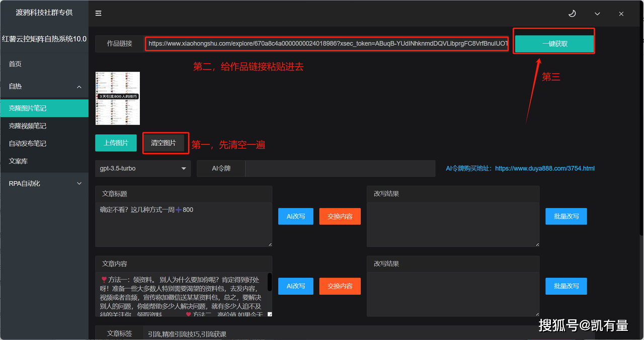This screenshot has height=340, width=644.
Task: Open the title bar chevron dropdown menu
Action: tap(597, 14)
